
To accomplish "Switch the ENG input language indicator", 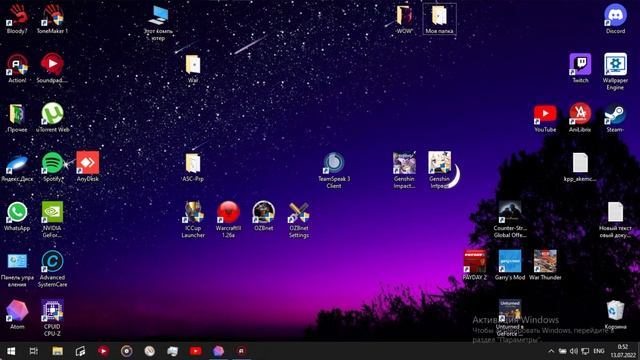I will (x=599, y=351).
